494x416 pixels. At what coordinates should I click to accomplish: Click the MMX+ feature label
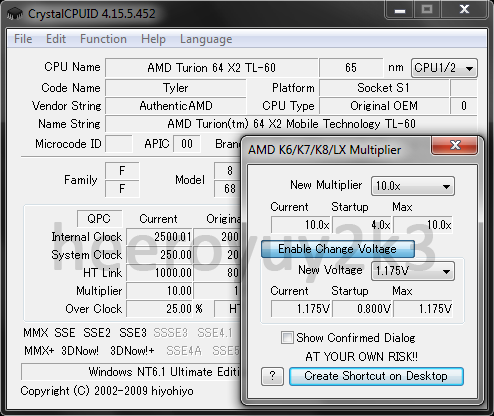[39, 351]
